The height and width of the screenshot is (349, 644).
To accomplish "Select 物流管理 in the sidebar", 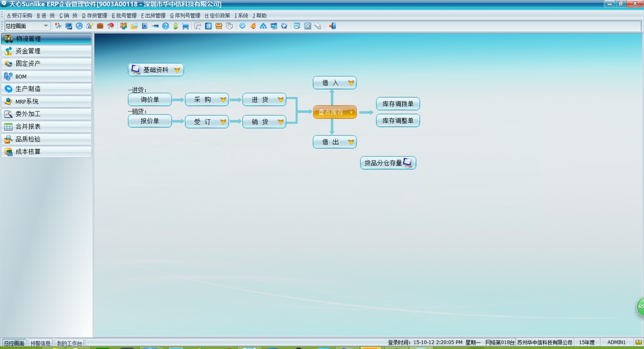I will click(x=46, y=39).
